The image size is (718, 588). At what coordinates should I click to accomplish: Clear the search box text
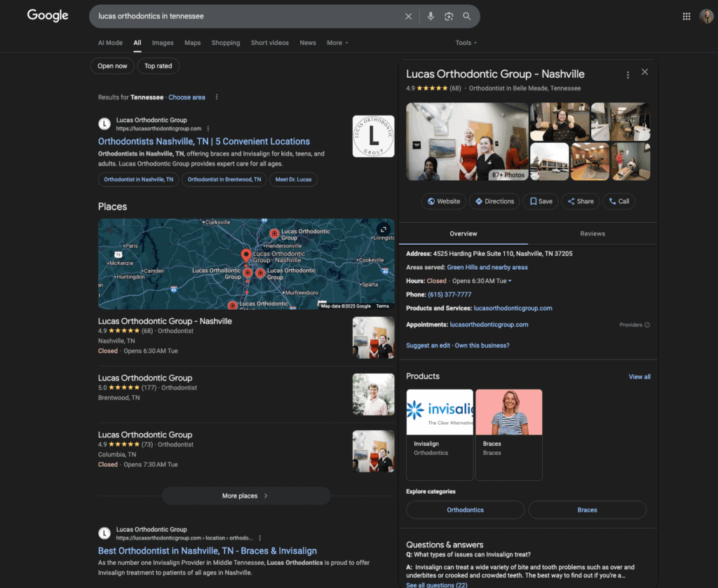[409, 17]
